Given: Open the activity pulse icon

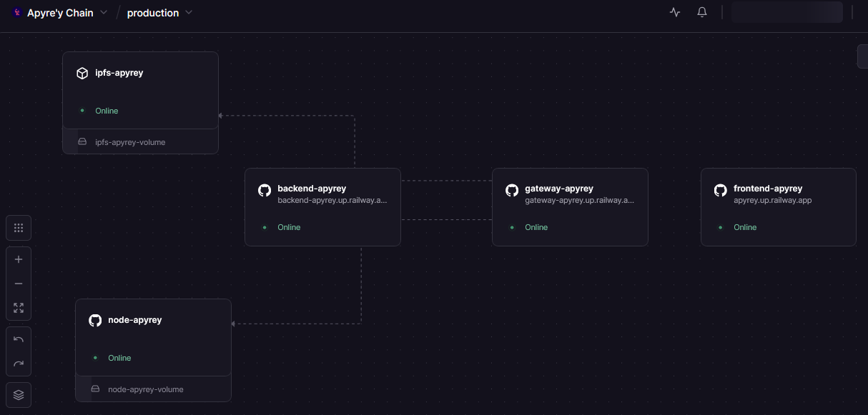Looking at the screenshot, I should (675, 12).
